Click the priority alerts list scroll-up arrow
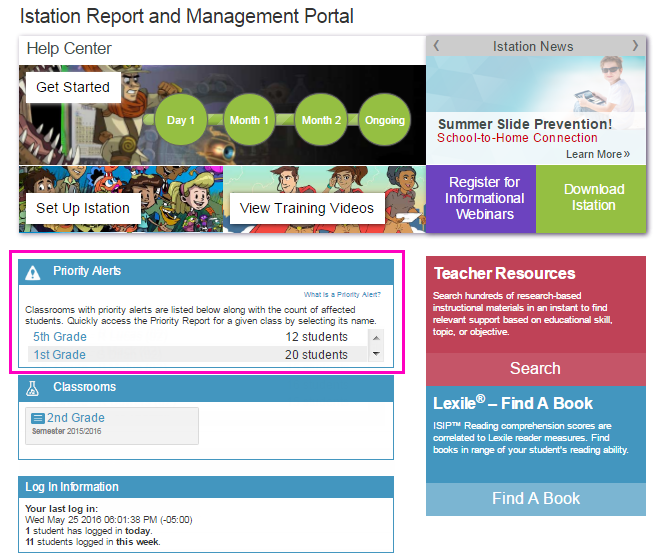Screen dimensions: 667x560 [376, 338]
